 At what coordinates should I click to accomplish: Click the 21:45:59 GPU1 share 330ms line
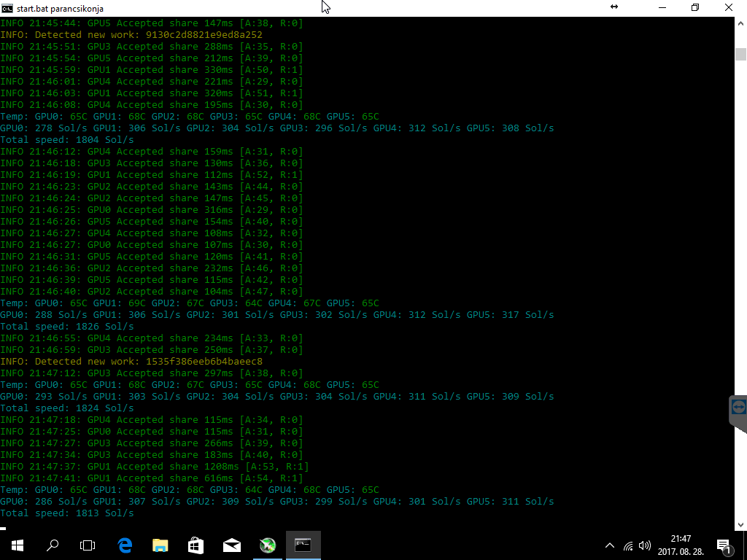[152, 70]
